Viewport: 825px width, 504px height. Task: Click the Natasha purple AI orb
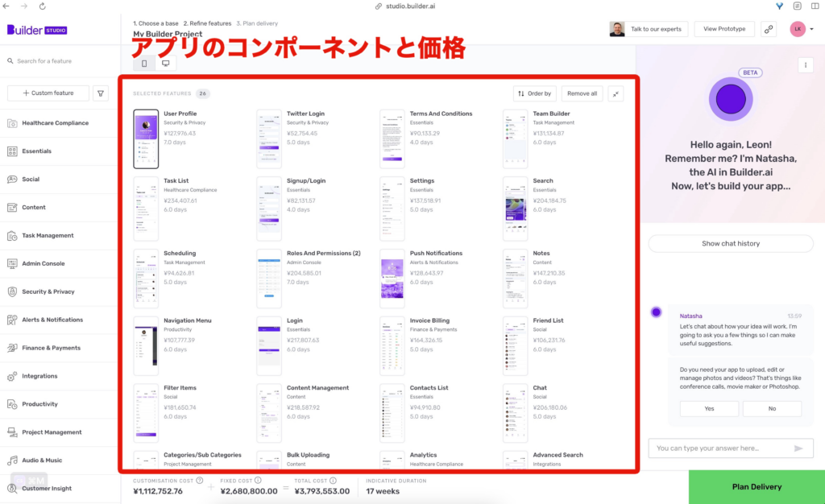(730, 99)
